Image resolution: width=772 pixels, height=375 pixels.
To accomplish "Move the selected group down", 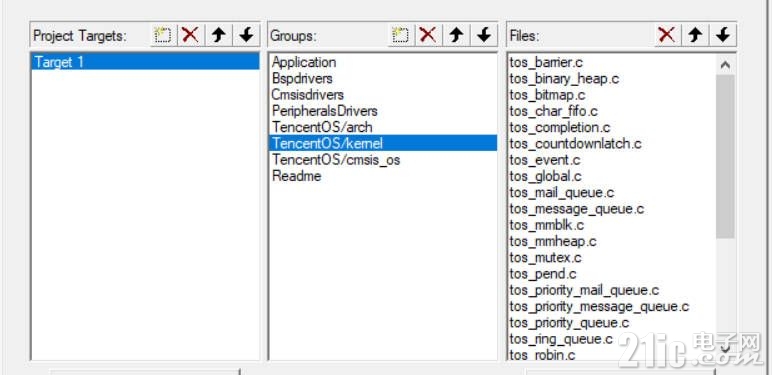I will pyautogui.click(x=484, y=35).
